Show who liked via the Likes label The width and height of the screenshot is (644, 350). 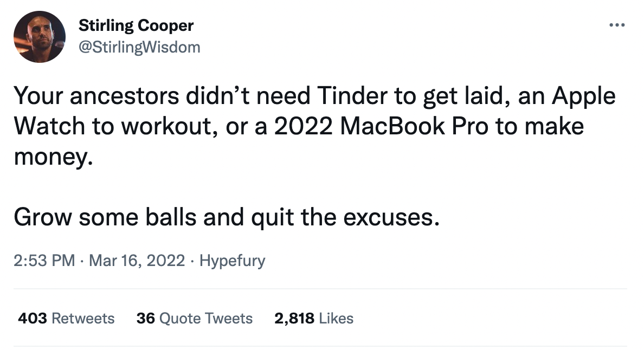point(336,318)
